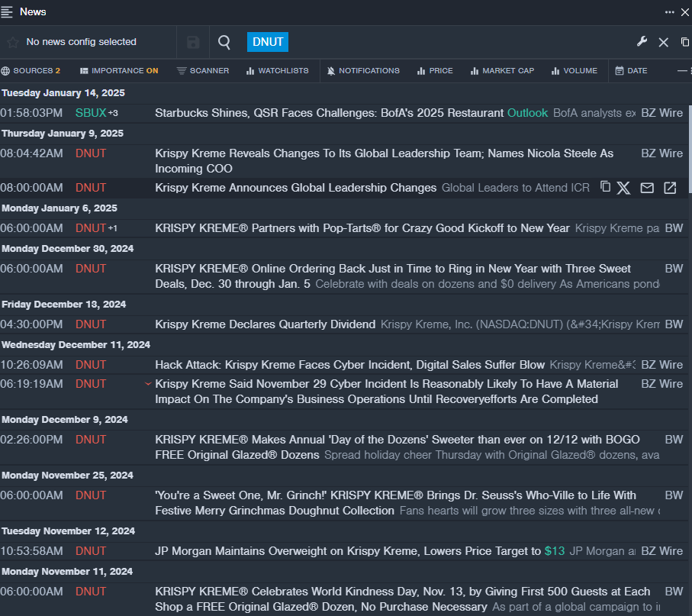The width and height of the screenshot is (692, 616).
Task: Open the Date filter option
Action: [631, 71]
